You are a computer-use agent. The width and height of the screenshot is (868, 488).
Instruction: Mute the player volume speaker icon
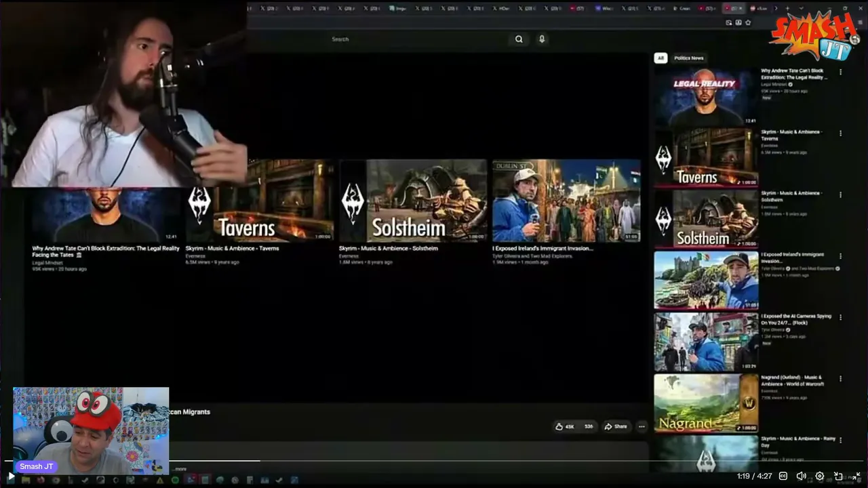(801, 476)
